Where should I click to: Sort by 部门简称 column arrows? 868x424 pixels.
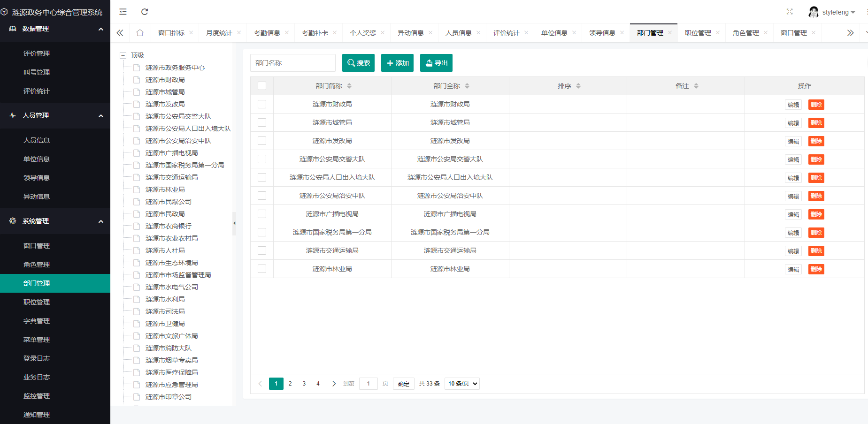click(x=349, y=86)
